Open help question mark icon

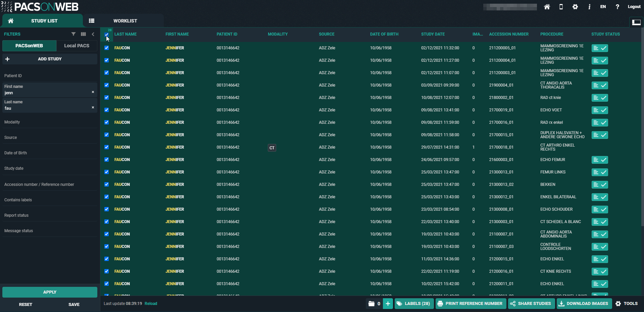pos(617,7)
